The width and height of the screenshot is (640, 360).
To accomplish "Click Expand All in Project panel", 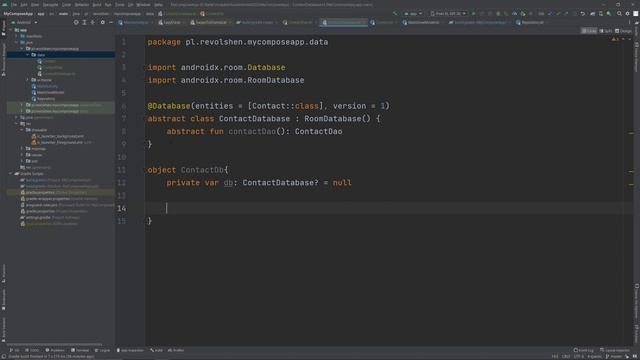I will click(84, 22).
